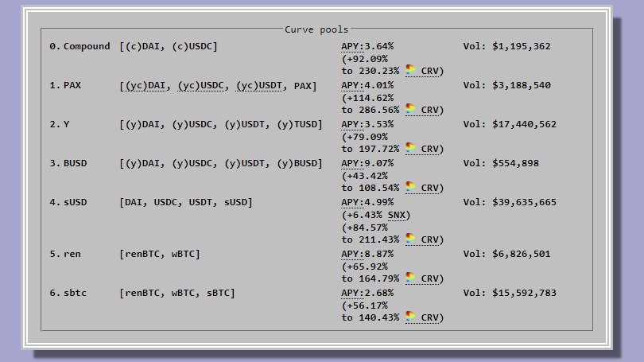This screenshot has width=644, height=362.
Task: Click the (yc)USDT token link
Action: pyautogui.click(x=259, y=86)
